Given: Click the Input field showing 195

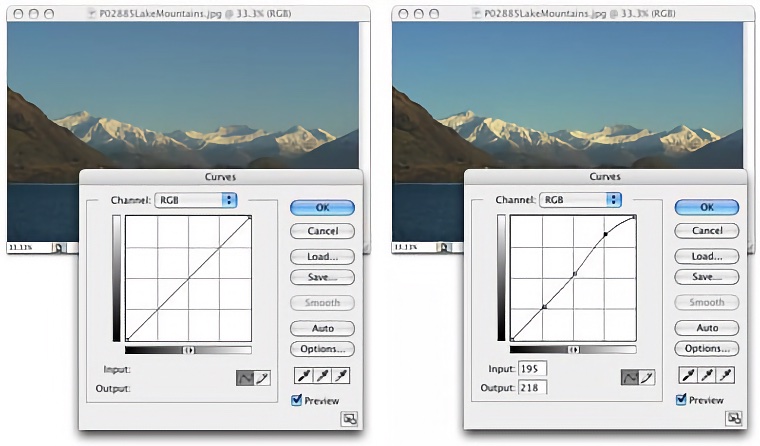Looking at the screenshot, I should click(531, 369).
